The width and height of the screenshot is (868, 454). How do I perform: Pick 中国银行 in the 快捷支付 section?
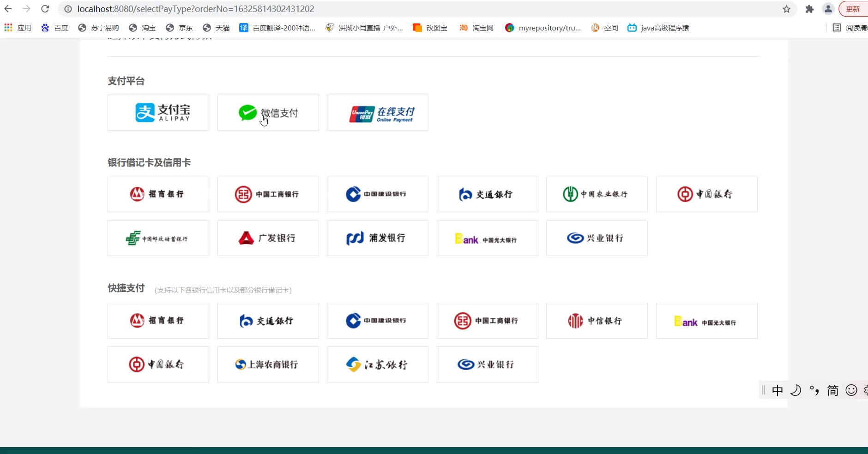(x=158, y=364)
